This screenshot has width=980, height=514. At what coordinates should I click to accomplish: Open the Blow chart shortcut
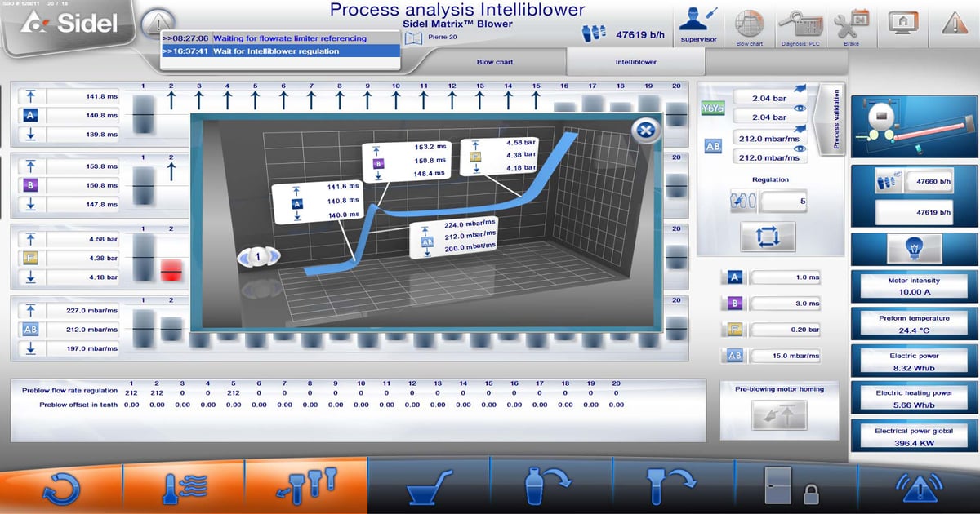tap(749, 25)
